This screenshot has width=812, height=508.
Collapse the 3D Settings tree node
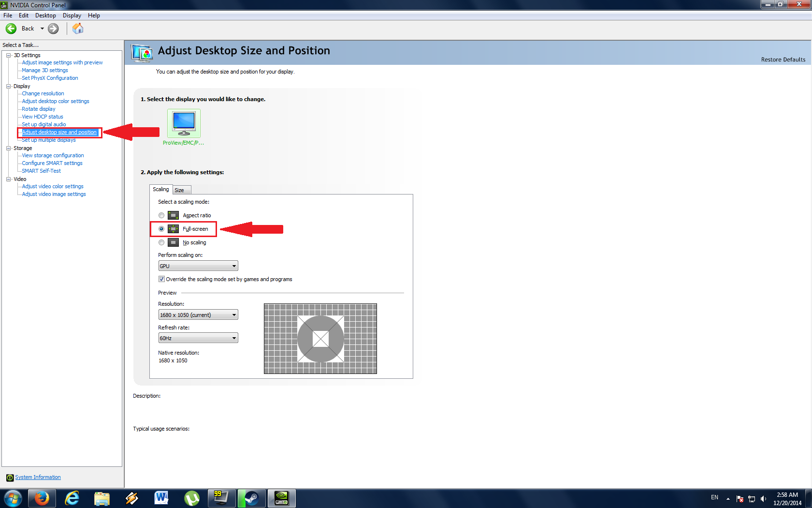pos(8,55)
